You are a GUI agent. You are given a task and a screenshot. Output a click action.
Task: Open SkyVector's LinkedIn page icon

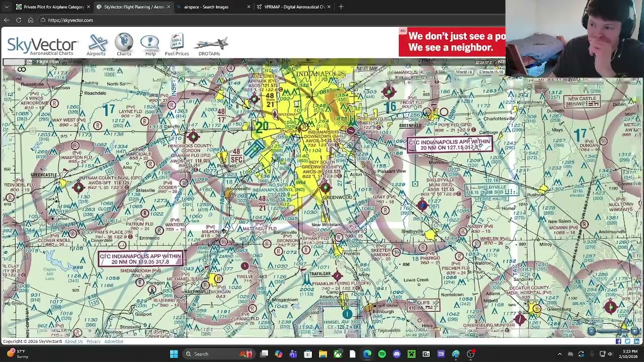pyautogui.click(x=636, y=341)
